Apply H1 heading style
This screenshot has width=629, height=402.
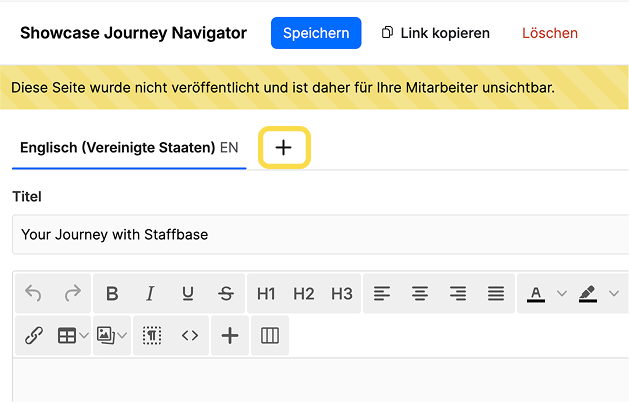click(x=266, y=294)
